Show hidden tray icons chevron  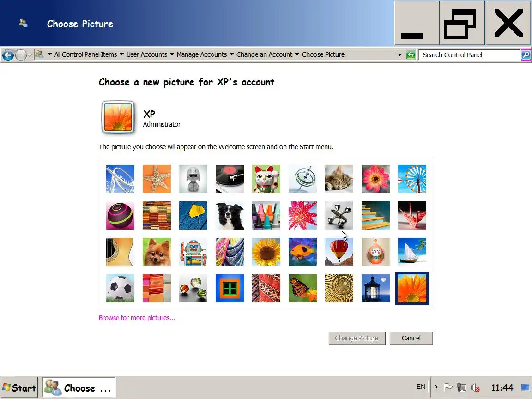tap(435, 387)
